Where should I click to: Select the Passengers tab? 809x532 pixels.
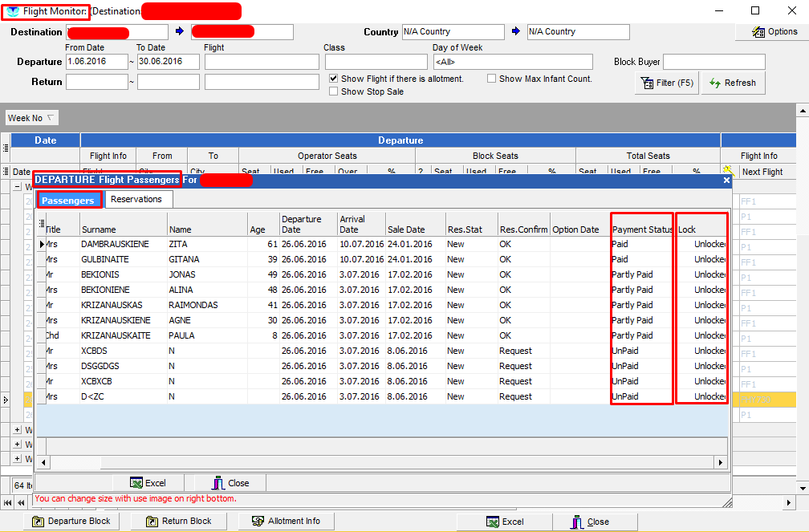click(x=68, y=200)
